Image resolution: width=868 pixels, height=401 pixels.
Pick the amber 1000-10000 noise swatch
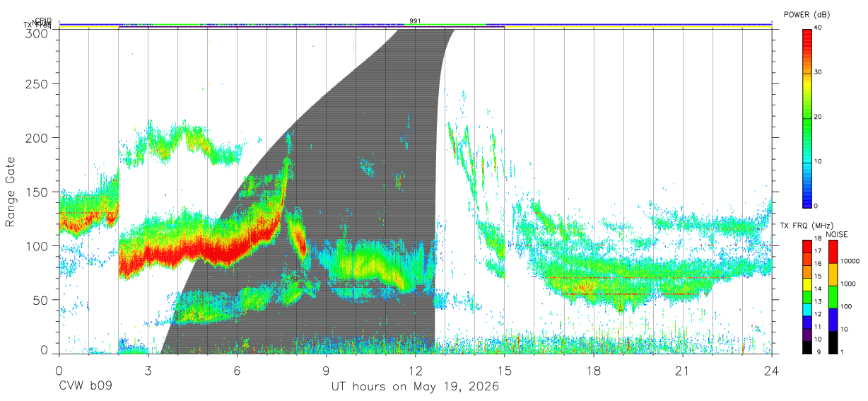click(832, 274)
